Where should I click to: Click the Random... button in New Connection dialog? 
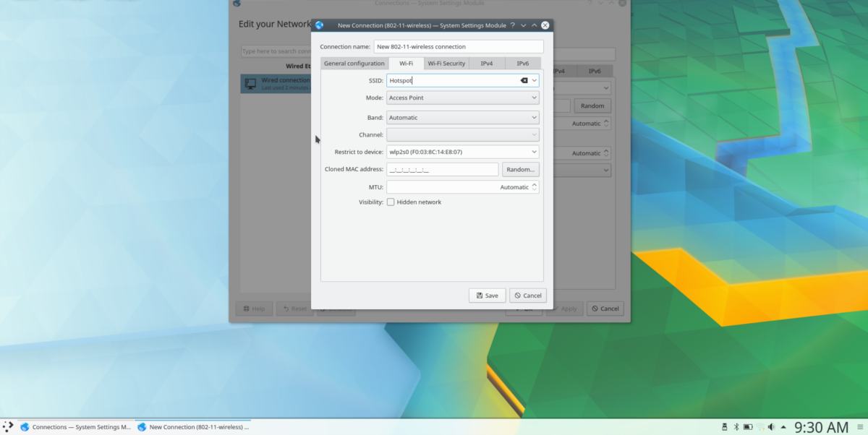click(521, 170)
